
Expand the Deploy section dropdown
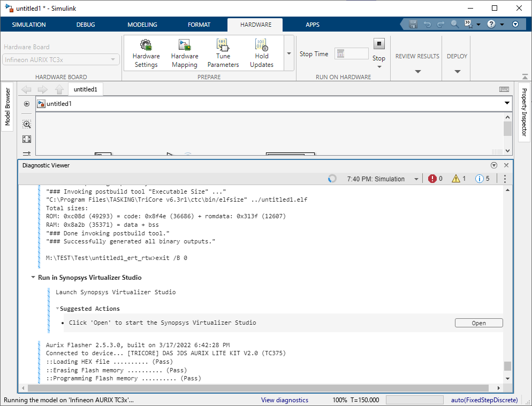click(457, 72)
